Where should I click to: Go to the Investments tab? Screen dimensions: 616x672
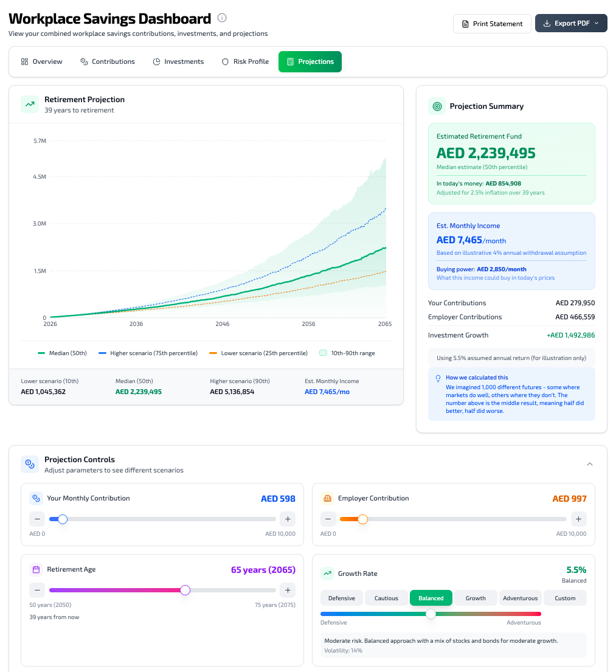pyautogui.click(x=178, y=61)
